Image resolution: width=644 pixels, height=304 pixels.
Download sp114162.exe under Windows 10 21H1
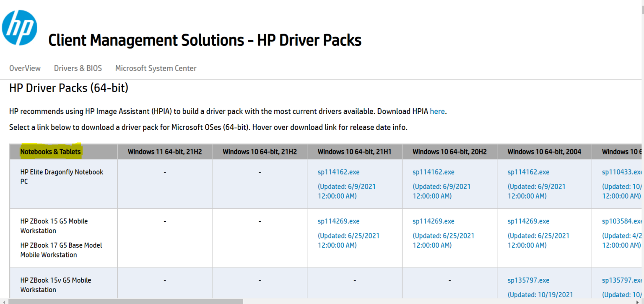pos(339,172)
